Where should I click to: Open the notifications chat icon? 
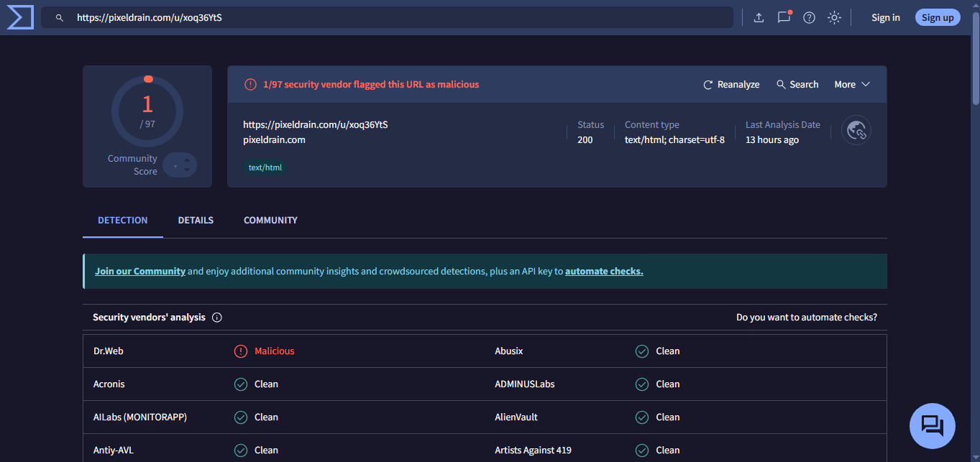point(784,17)
